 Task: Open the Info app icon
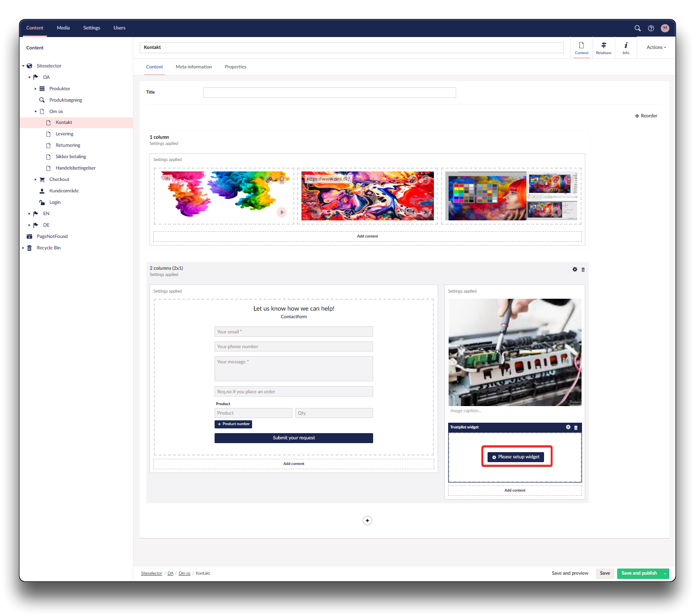626,47
